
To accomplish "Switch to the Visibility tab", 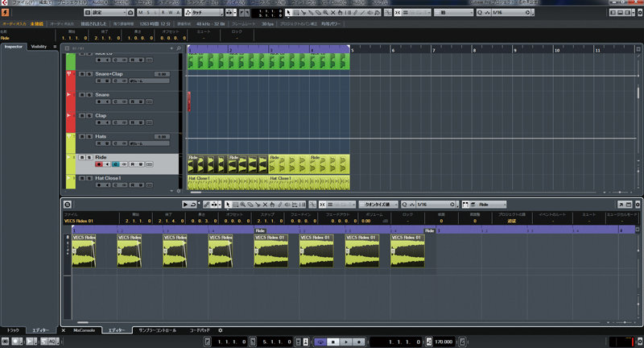I will (x=39, y=47).
